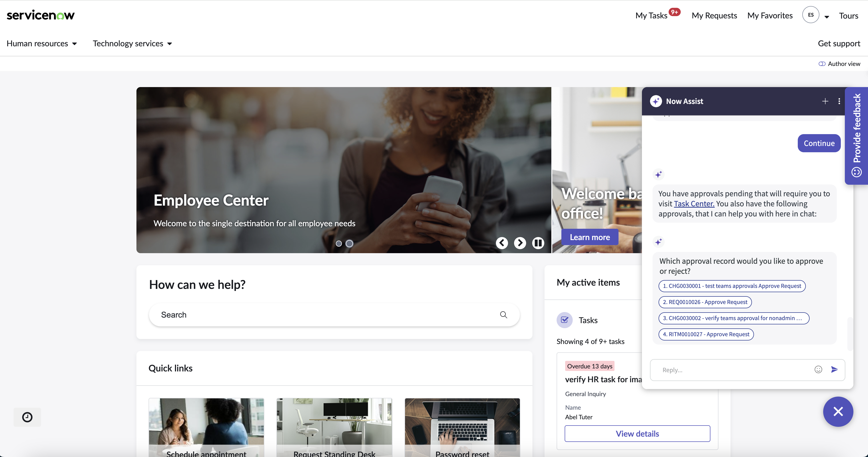Click the clock history icon
The height and width of the screenshot is (457, 868).
27,417
